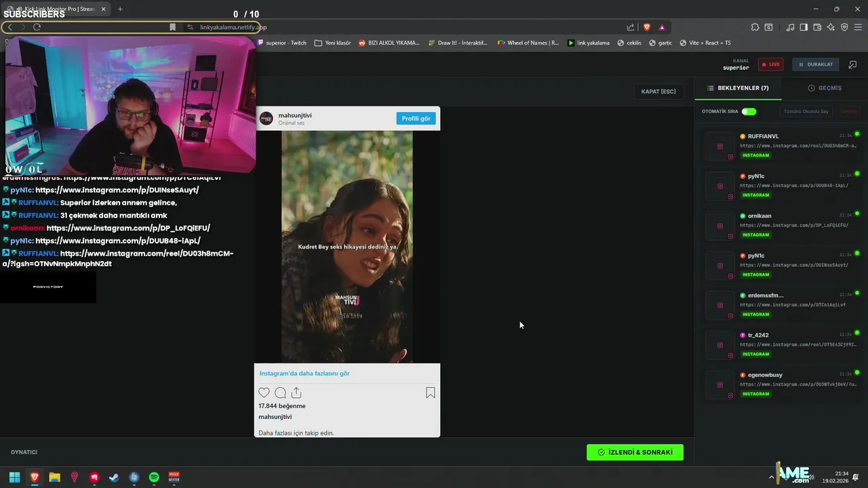
Task: Open the cekilis bookmark
Action: 629,43
